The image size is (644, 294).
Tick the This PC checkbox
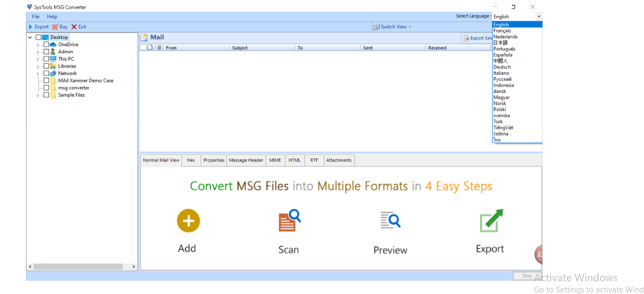[46, 59]
